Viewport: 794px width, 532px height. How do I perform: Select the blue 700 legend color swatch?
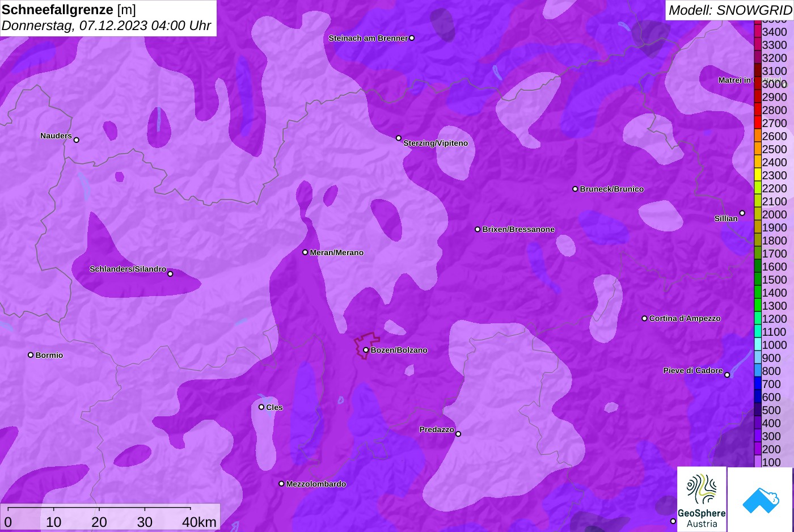[x=757, y=383]
